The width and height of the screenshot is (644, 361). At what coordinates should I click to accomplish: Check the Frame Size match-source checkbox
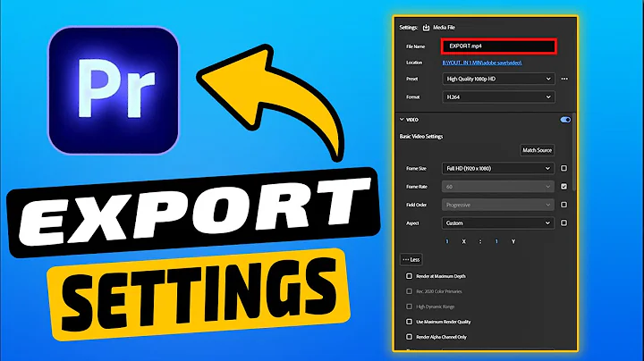pos(563,169)
